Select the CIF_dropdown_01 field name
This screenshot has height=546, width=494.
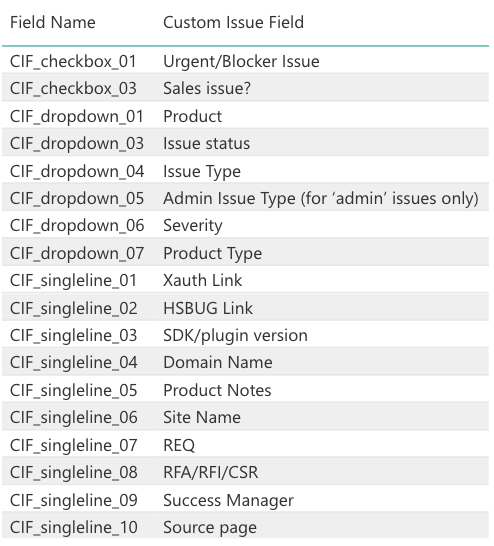(x=77, y=116)
